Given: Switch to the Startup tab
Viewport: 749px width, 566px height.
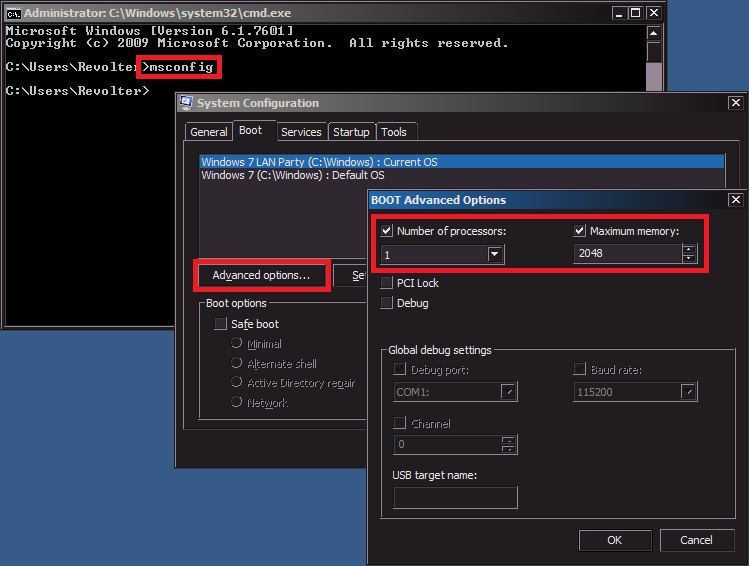Looking at the screenshot, I should click(351, 132).
